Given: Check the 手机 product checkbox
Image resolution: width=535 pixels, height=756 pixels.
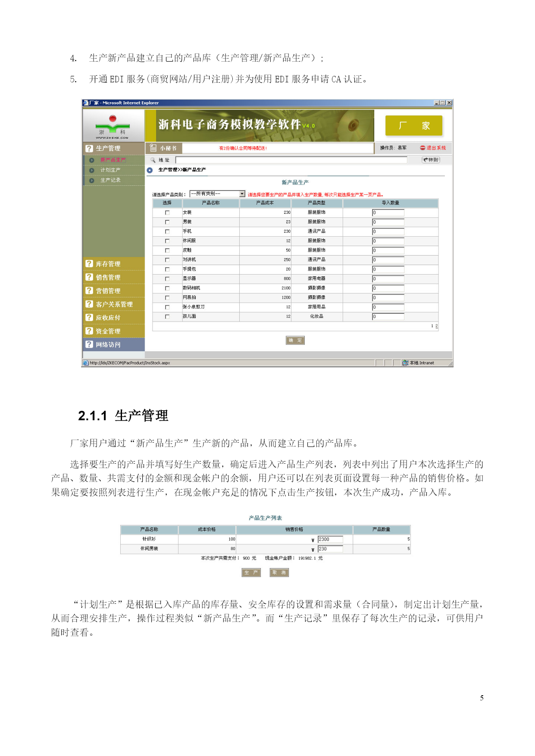Looking at the screenshot, I should coord(167,232).
